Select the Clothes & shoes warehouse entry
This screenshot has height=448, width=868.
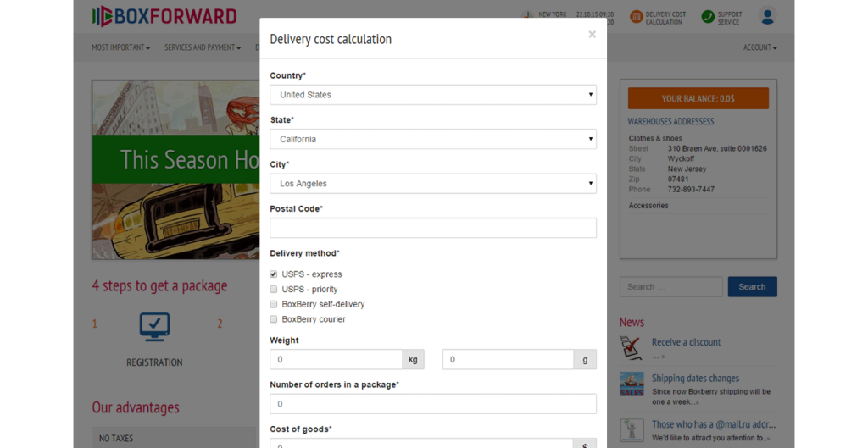[x=655, y=138]
